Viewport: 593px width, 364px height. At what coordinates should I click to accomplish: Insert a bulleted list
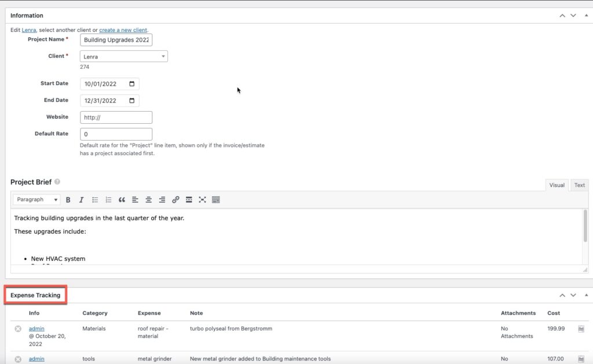pyautogui.click(x=95, y=200)
